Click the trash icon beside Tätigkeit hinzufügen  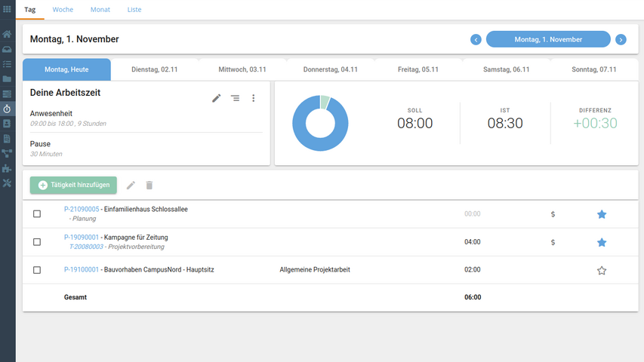click(149, 185)
